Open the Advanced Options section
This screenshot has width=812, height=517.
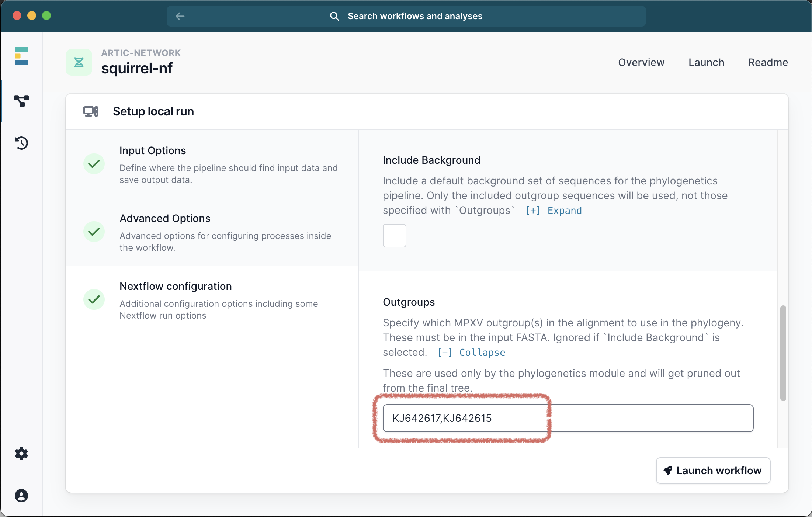165,218
